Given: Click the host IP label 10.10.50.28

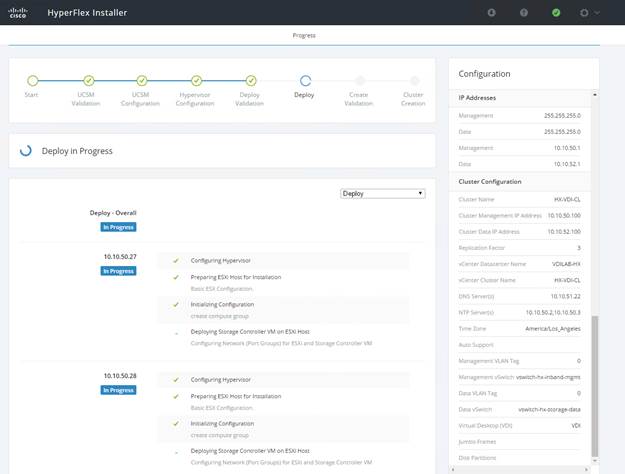Looking at the screenshot, I should pyautogui.click(x=120, y=376).
